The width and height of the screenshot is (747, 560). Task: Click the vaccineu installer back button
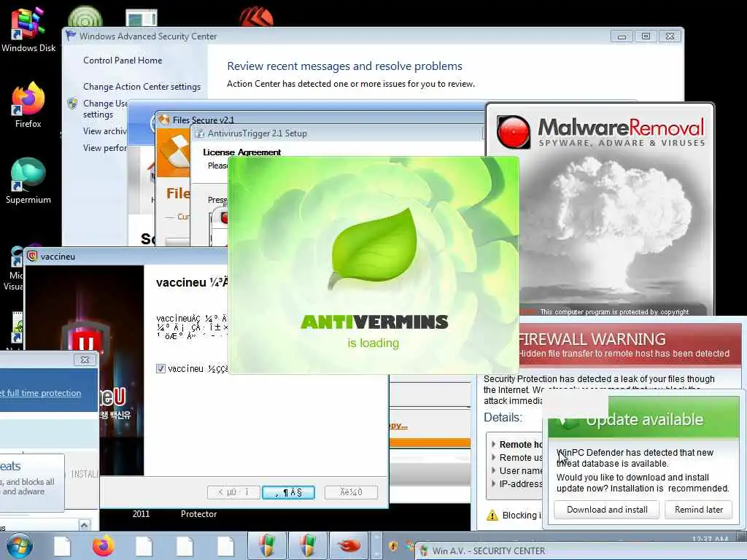[x=233, y=492]
